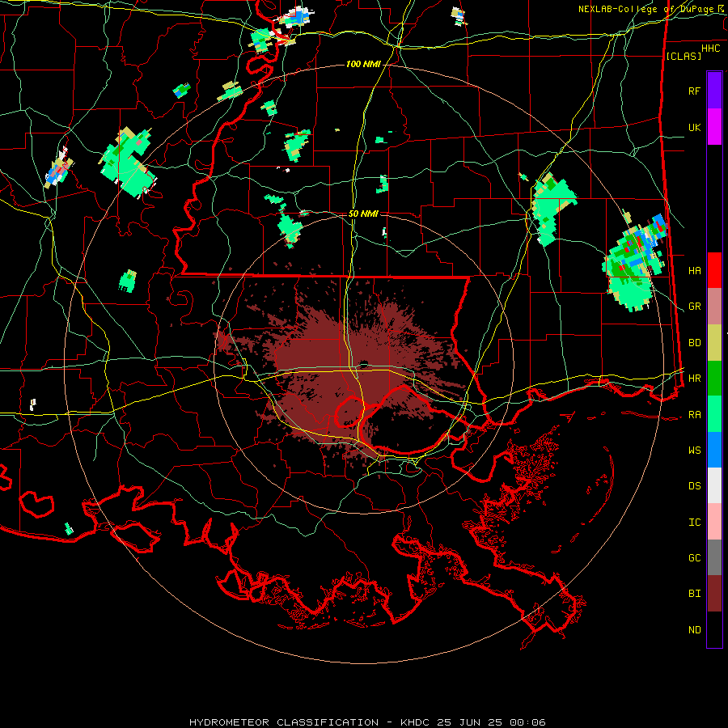Click the "HHC" product code text
The image size is (728, 728).
coord(710,49)
